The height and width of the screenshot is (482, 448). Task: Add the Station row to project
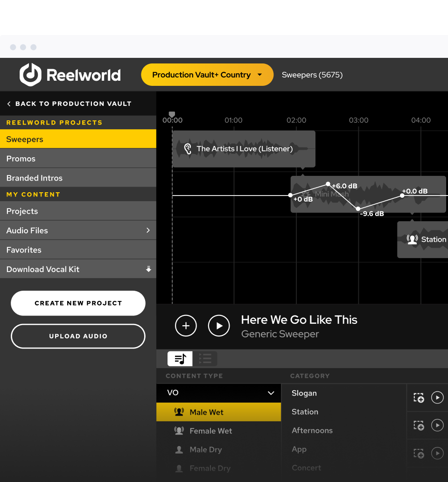tap(419, 425)
